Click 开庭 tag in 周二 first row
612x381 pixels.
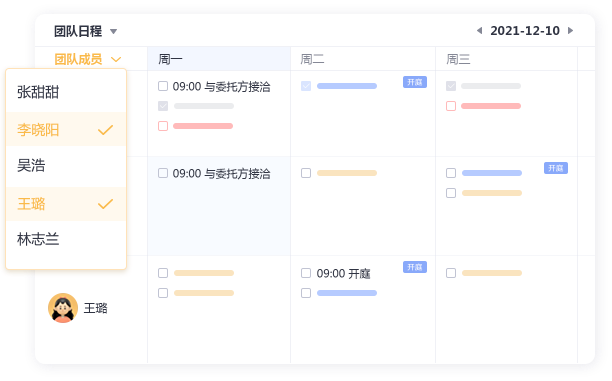pyautogui.click(x=415, y=82)
